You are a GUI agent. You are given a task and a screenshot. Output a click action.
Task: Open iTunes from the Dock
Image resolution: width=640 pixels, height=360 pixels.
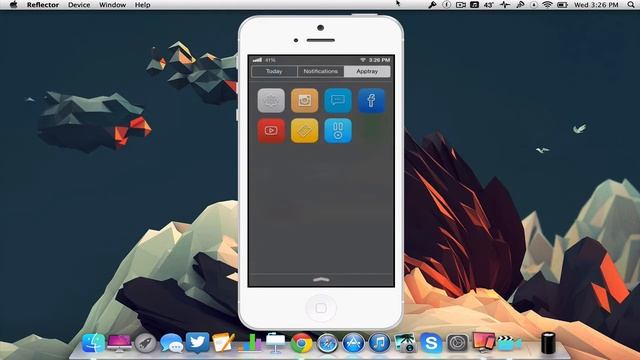[380, 343]
